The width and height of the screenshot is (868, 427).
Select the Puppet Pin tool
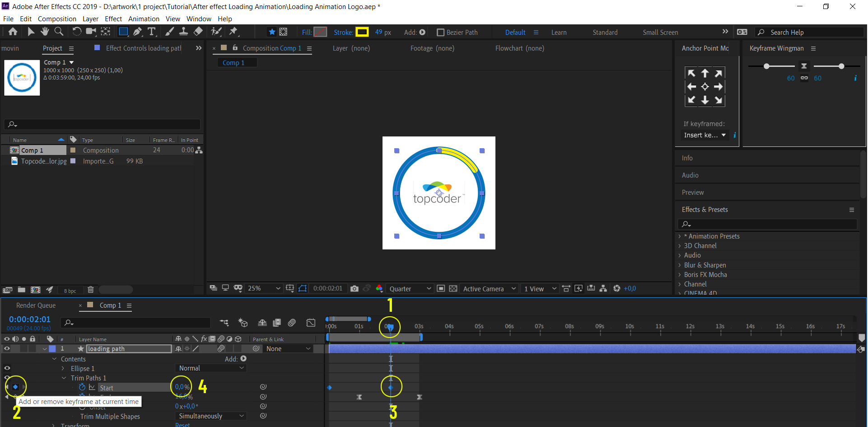[233, 32]
